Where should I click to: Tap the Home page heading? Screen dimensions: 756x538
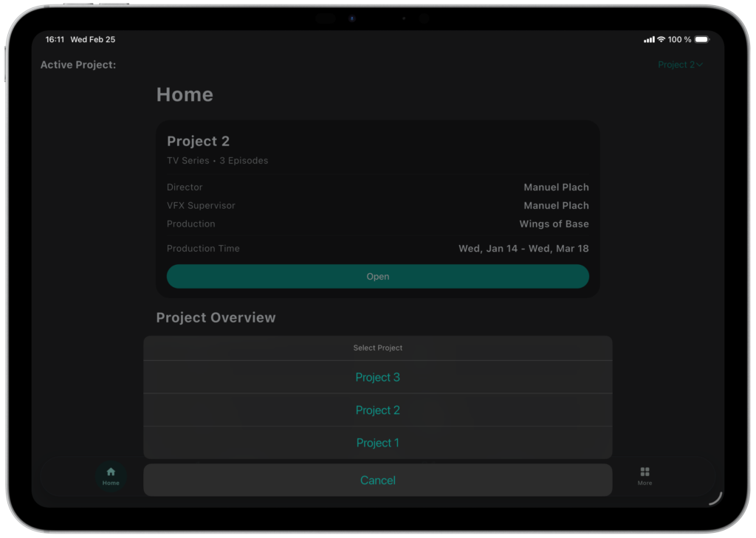point(185,94)
